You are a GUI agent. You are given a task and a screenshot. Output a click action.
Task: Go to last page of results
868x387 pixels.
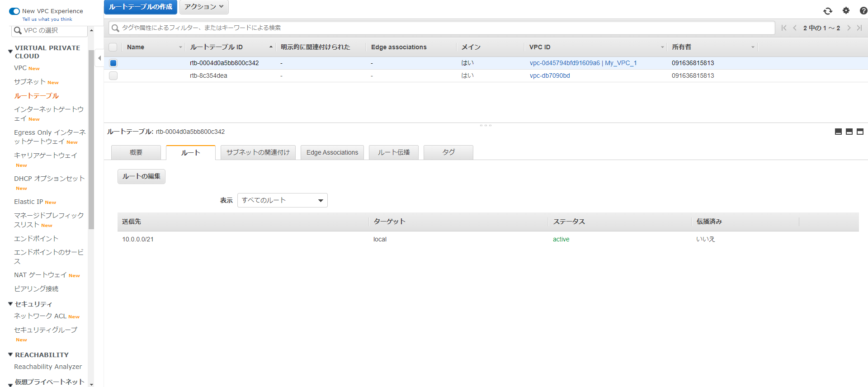tap(859, 28)
